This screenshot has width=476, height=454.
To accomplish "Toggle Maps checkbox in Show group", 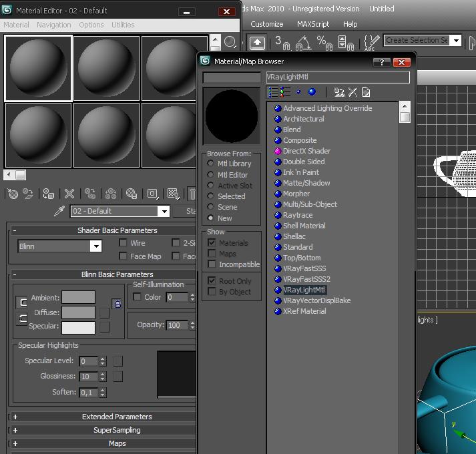I will [212, 253].
